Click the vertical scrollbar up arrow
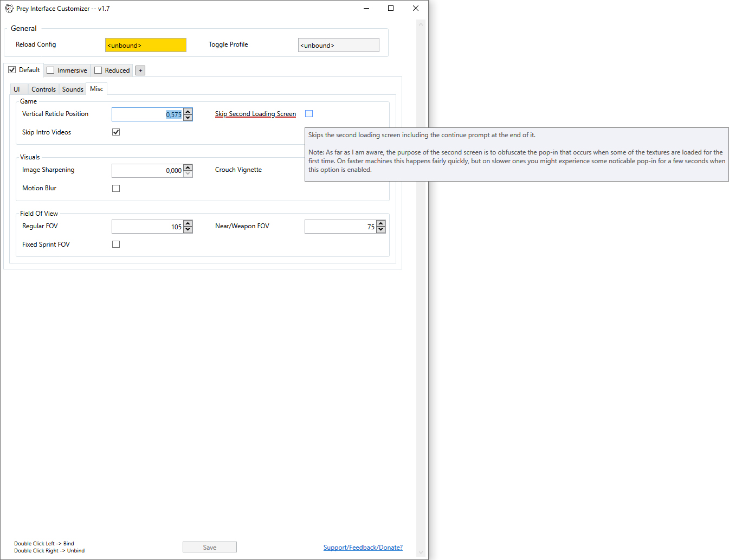 pyautogui.click(x=421, y=24)
